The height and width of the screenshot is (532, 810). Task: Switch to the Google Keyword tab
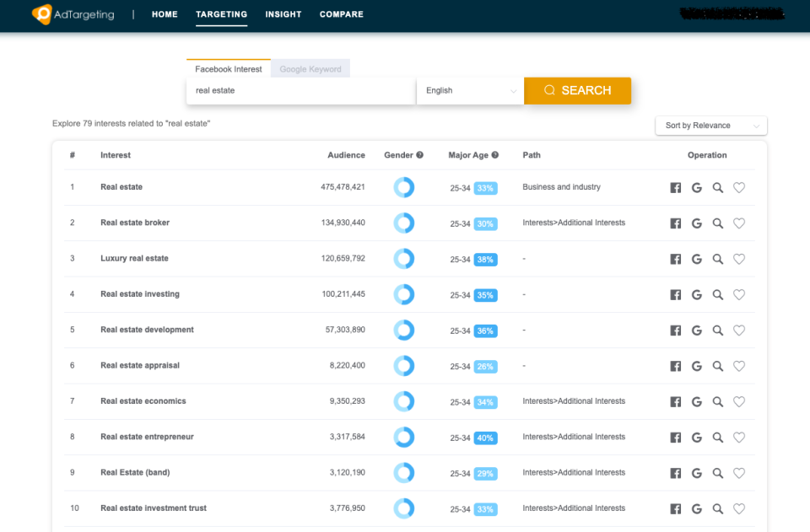(310, 68)
